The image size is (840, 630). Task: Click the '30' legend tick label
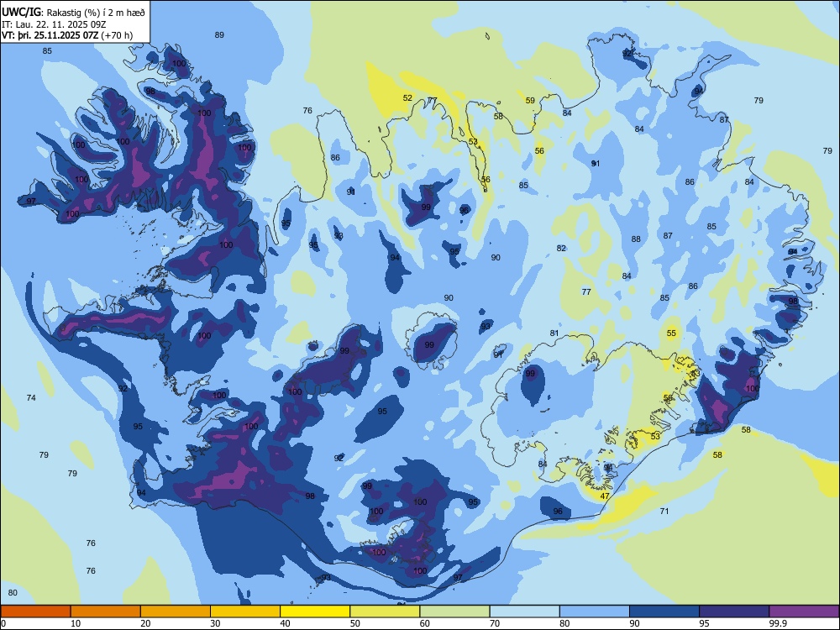pos(215,623)
